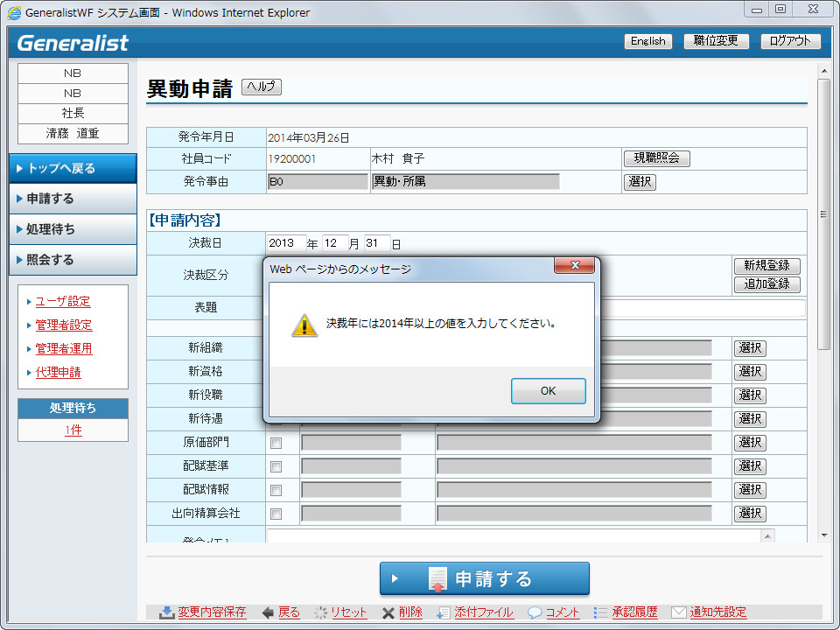840x630 pixels.
Task: Click 選択 button for 新組織
Action: click(x=750, y=348)
